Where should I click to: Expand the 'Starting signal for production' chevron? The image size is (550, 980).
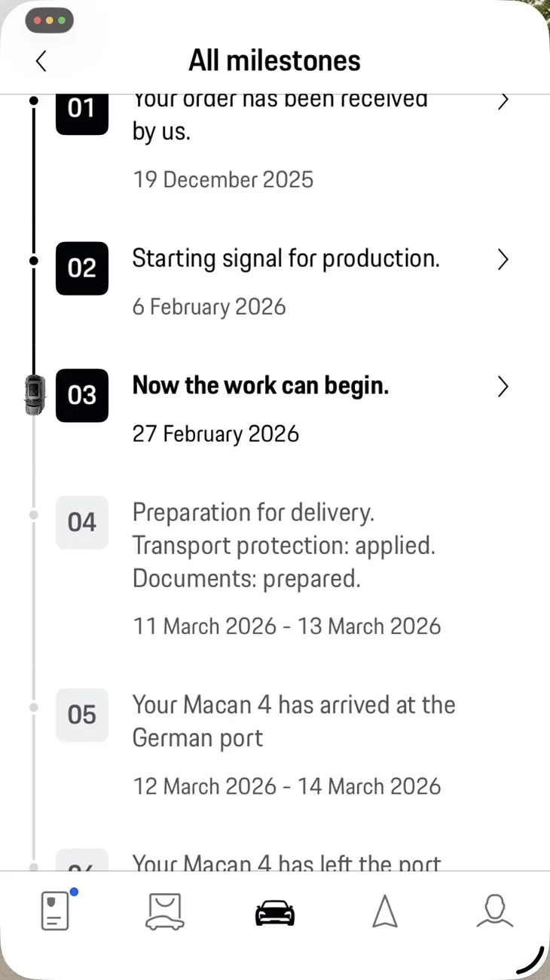[503, 260]
